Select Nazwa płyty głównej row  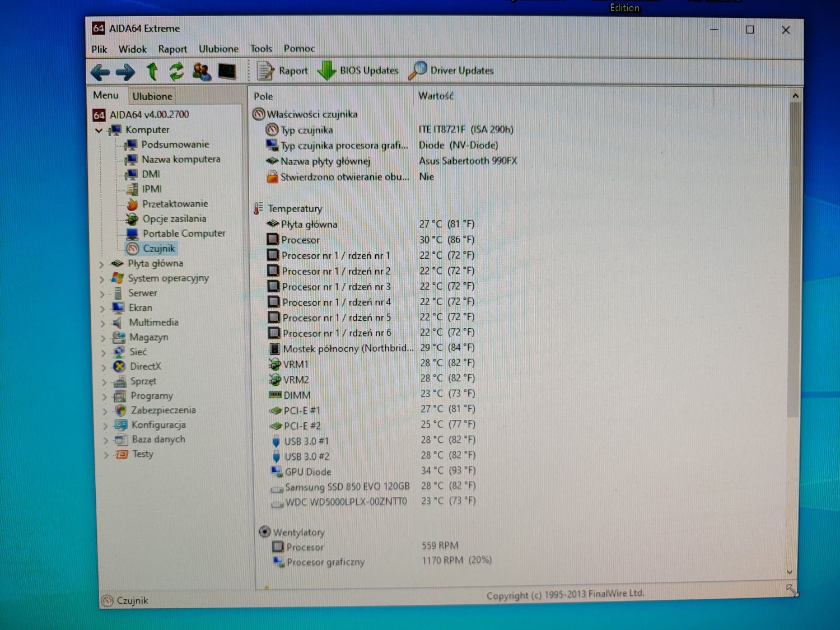point(391,161)
